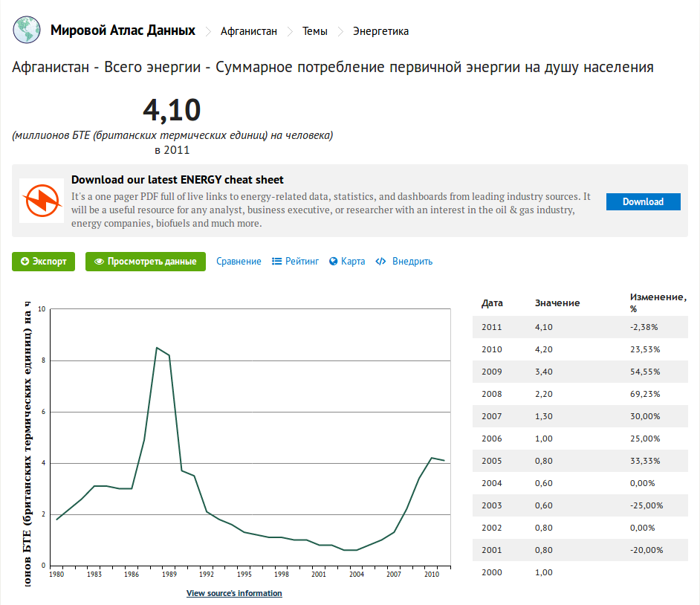
Task: Open the Сравнение link
Action: coord(239,262)
